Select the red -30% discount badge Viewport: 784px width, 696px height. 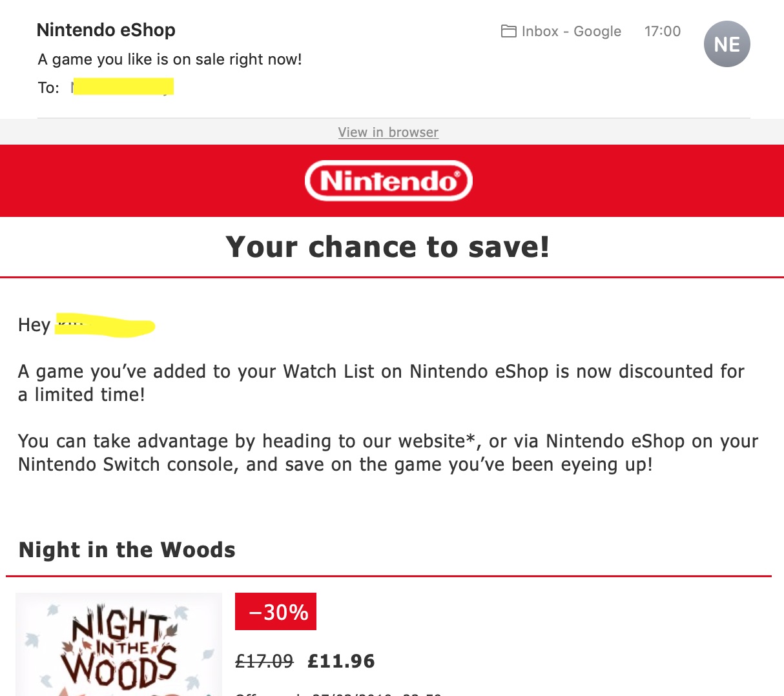pyautogui.click(x=276, y=611)
